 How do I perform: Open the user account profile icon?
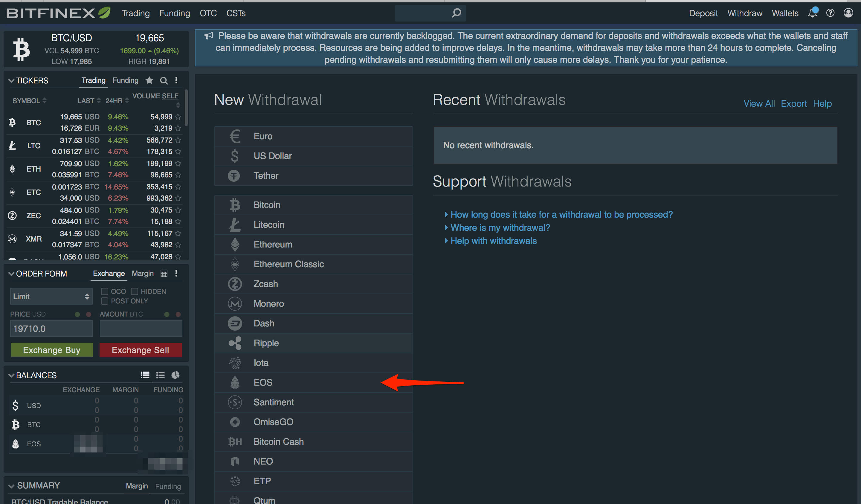coord(848,13)
